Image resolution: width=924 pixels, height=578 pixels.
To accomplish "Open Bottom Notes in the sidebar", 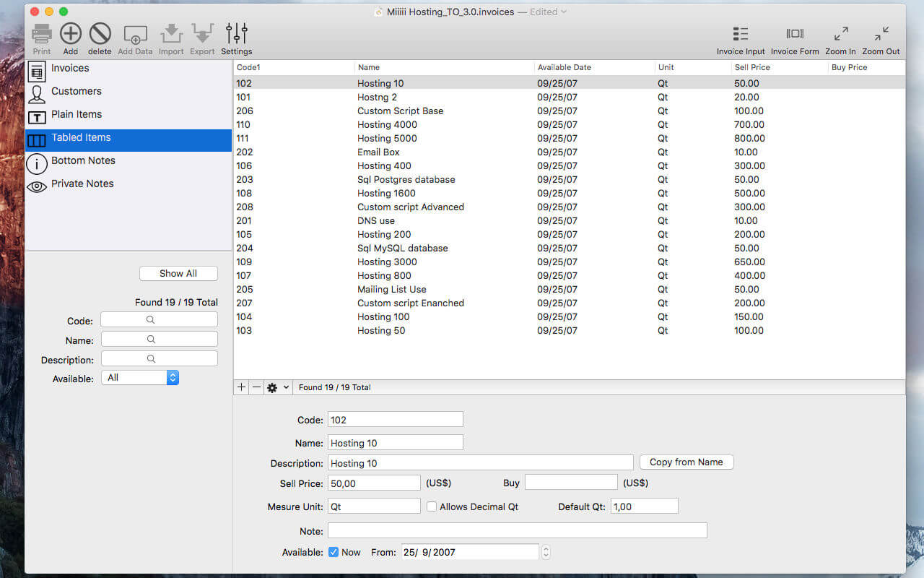I will 128,163.
